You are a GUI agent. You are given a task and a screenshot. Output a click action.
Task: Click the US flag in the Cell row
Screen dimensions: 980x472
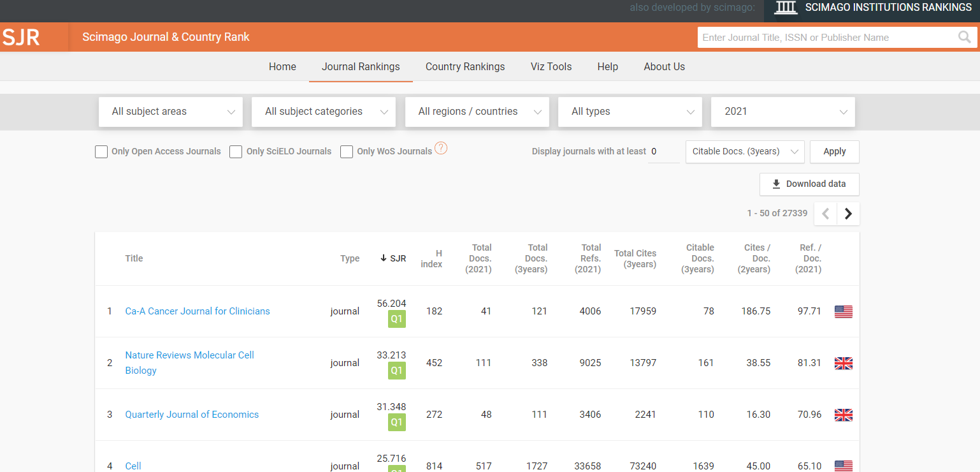pyautogui.click(x=843, y=466)
